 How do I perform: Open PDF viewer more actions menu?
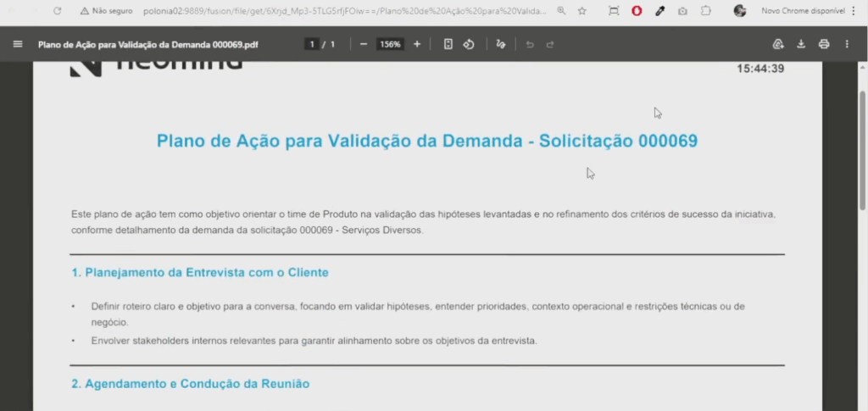coord(847,44)
